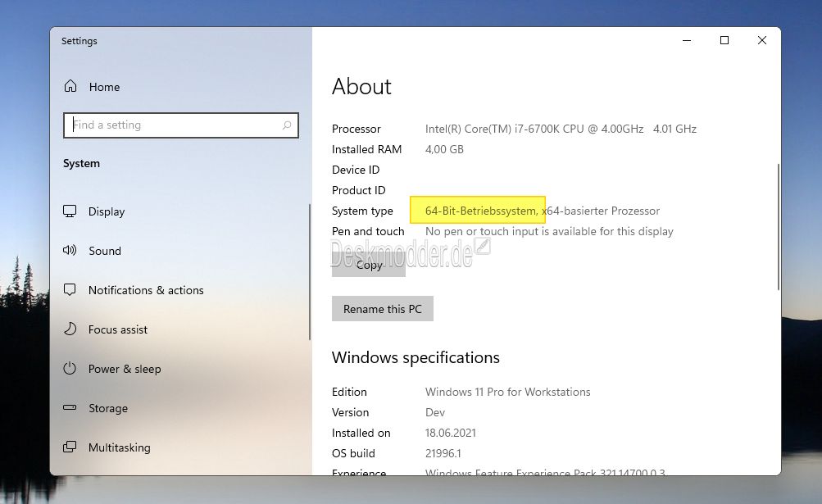Navigate to Notifications & actions
The image size is (822, 504).
point(146,291)
